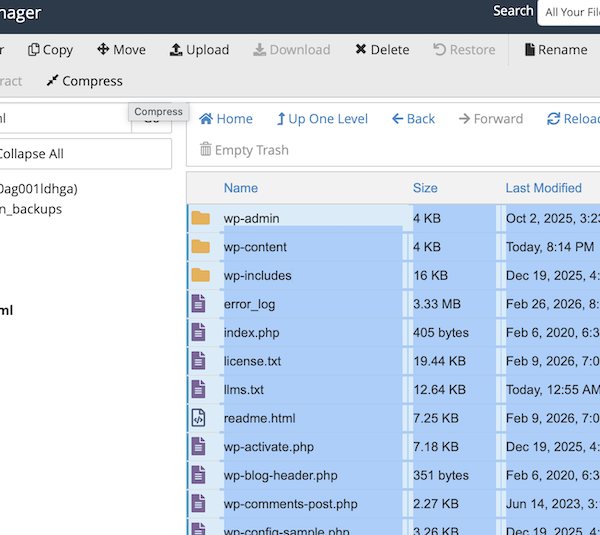Go to the Home directory
The image size is (600, 535).
226,119
